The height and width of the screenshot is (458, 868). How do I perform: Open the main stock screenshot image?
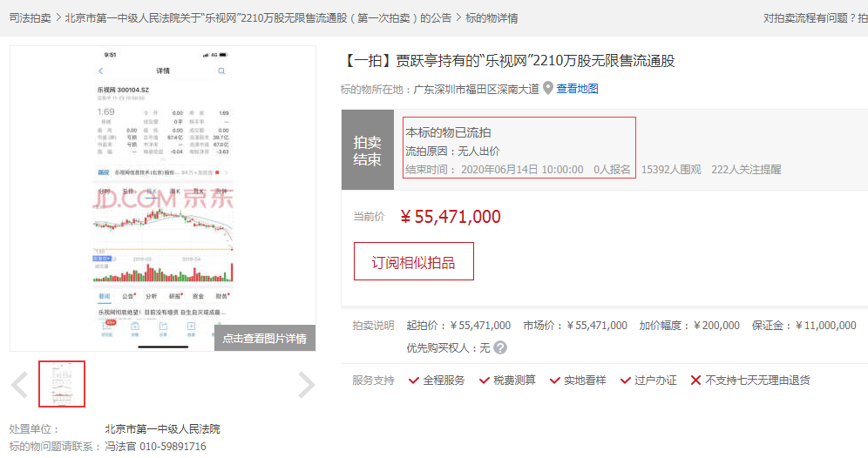[x=163, y=198]
